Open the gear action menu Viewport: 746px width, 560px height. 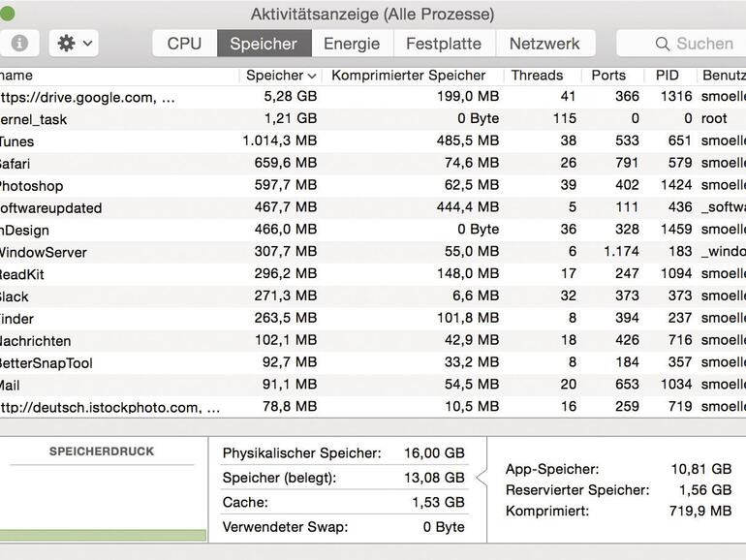tap(75, 44)
